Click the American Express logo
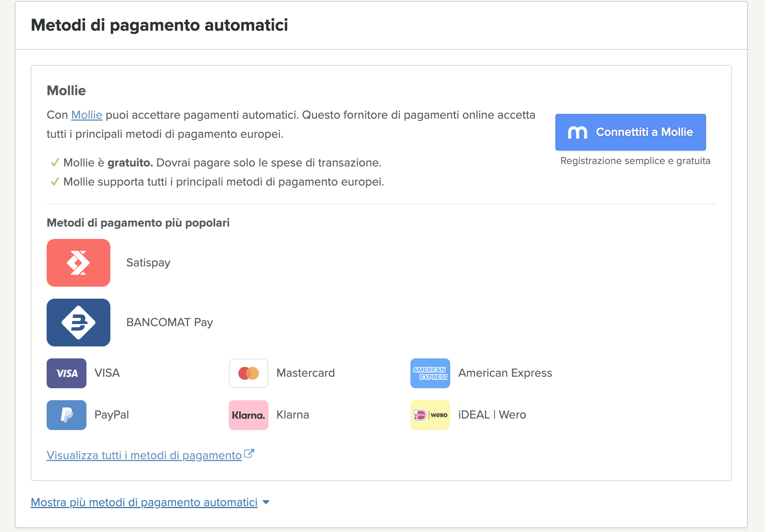The width and height of the screenshot is (765, 532). coord(430,373)
